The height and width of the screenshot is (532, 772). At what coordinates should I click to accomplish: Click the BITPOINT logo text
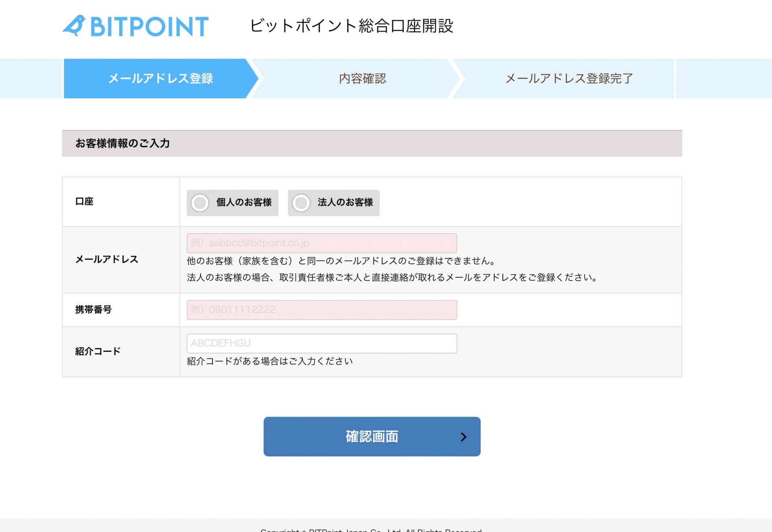(149, 27)
